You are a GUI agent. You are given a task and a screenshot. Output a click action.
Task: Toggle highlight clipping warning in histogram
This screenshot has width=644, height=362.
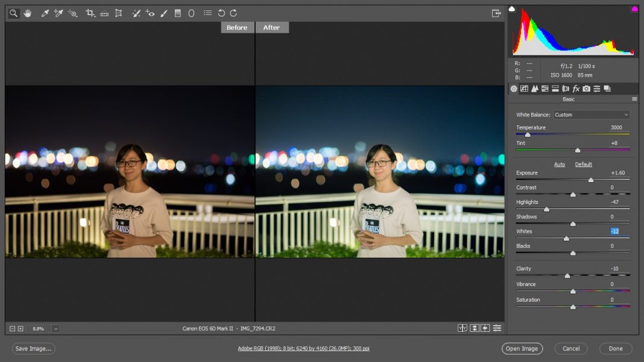tap(634, 8)
